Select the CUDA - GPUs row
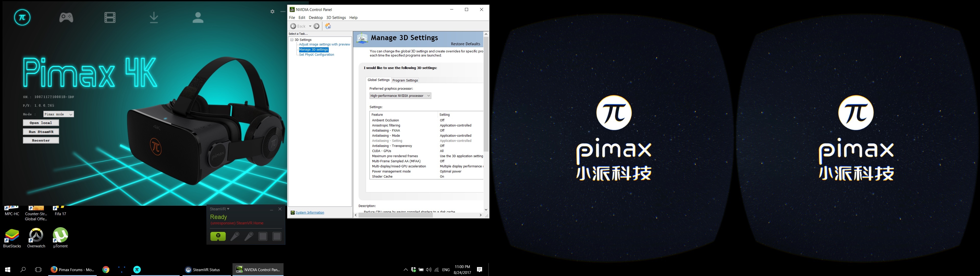The height and width of the screenshot is (276, 980). click(426, 151)
